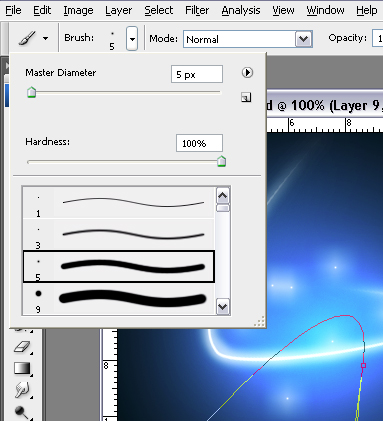
Task: Open the Layer menu
Action: point(118,11)
